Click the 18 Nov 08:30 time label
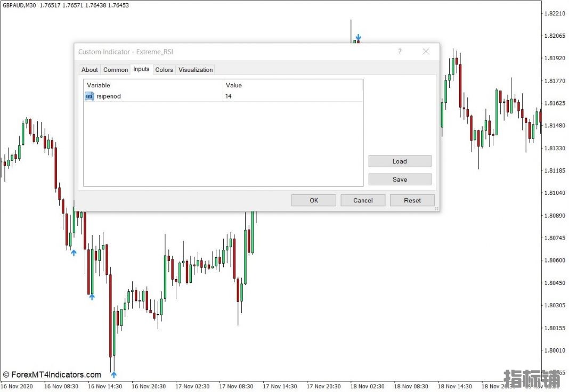 (411, 386)
